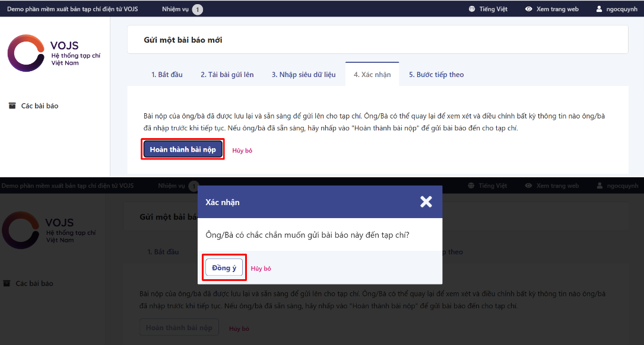
Task: Open the Nhiệm vụ count badge
Action: pyautogui.click(x=197, y=9)
